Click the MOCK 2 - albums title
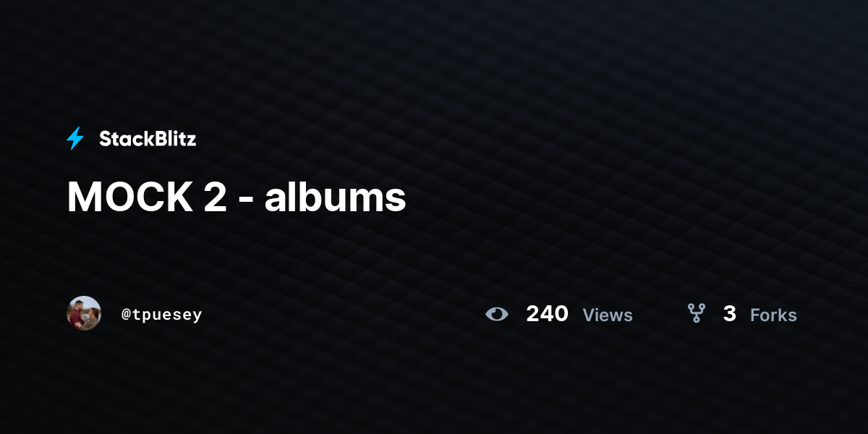This screenshot has width=868, height=434. [237, 197]
